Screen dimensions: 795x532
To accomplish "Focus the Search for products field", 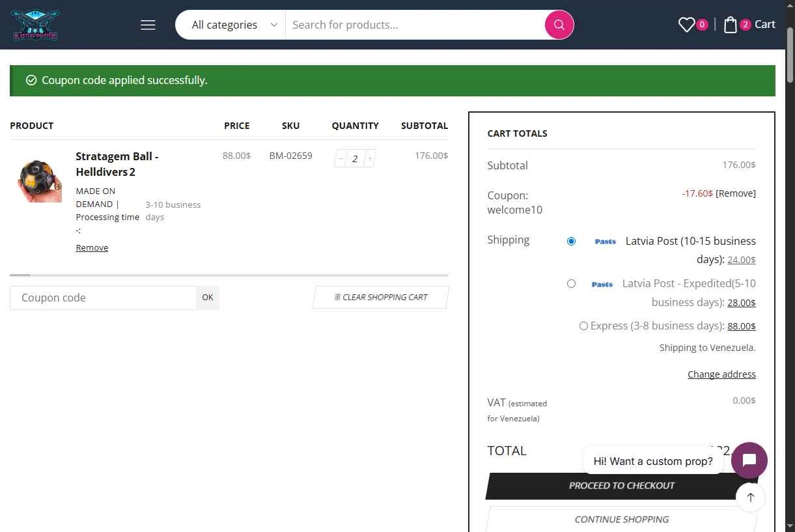I will (415, 25).
